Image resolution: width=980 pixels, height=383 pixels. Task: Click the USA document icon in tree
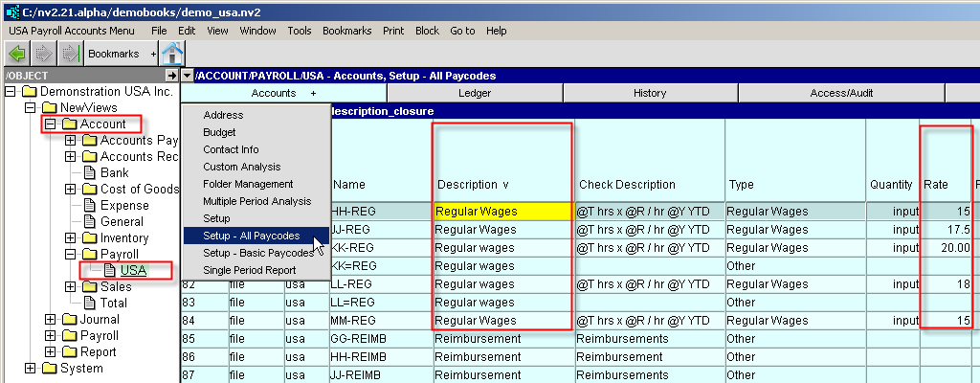[108, 271]
